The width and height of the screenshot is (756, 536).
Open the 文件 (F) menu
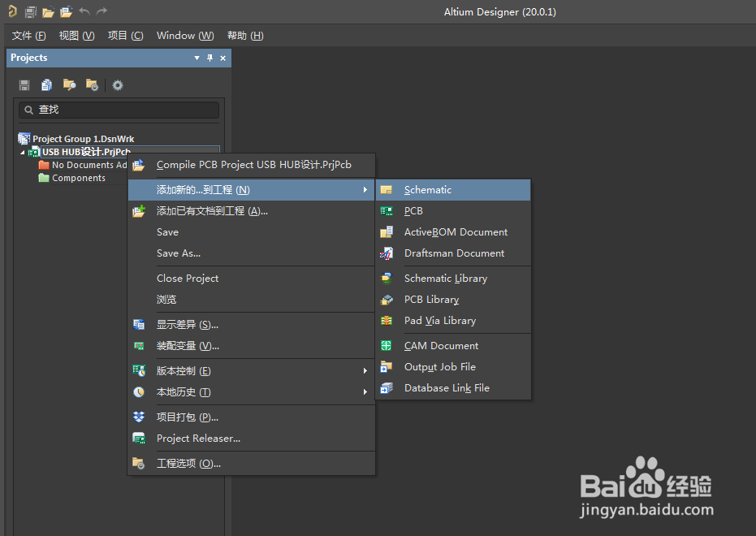(x=28, y=36)
